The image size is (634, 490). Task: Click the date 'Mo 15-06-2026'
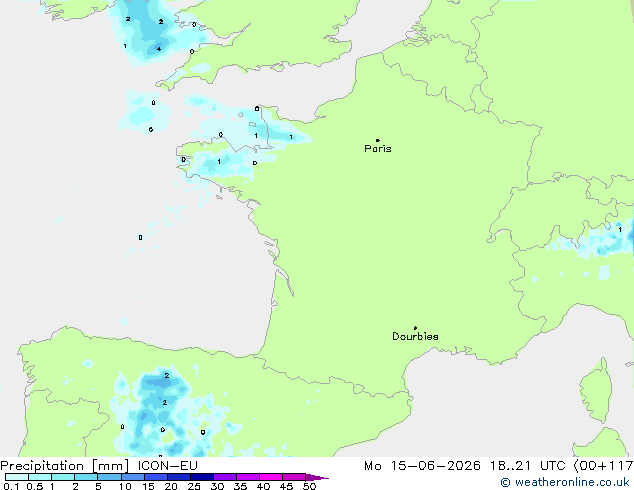[x=422, y=466]
